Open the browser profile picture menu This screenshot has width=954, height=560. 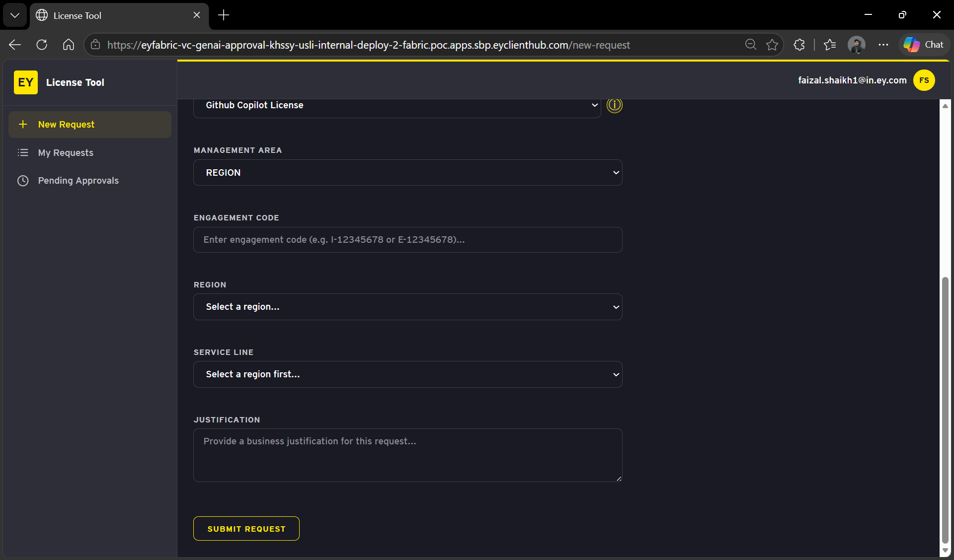857,45
